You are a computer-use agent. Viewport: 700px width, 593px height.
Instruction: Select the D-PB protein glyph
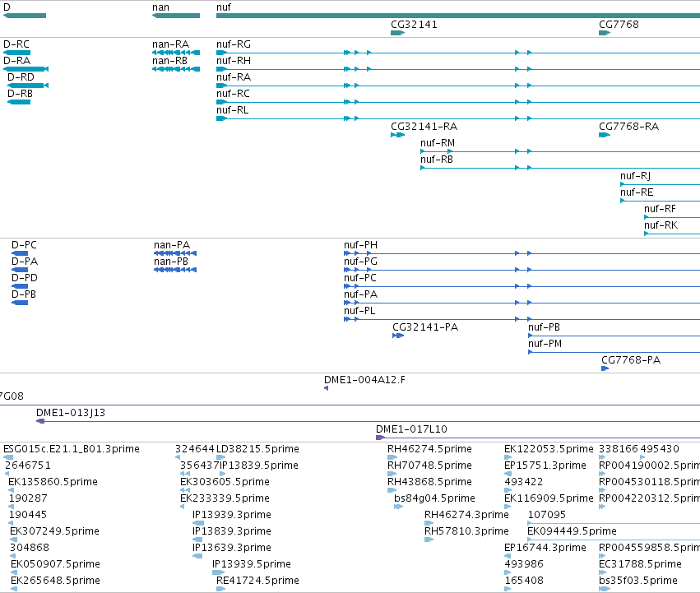20,303
